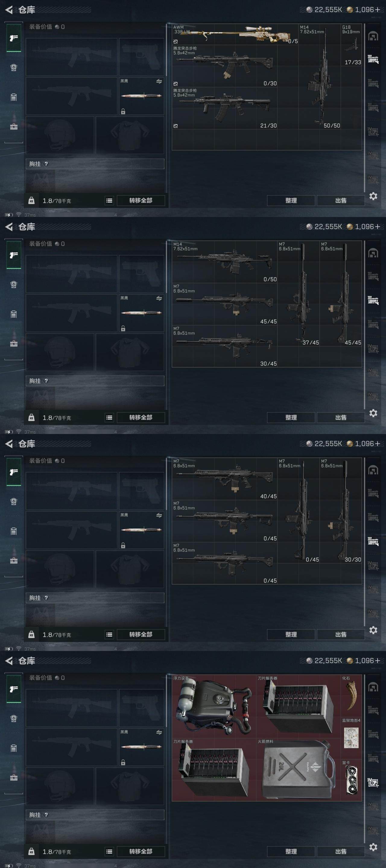Select the M7 rifle showing 37/45 ammo

tap(298, 294)
